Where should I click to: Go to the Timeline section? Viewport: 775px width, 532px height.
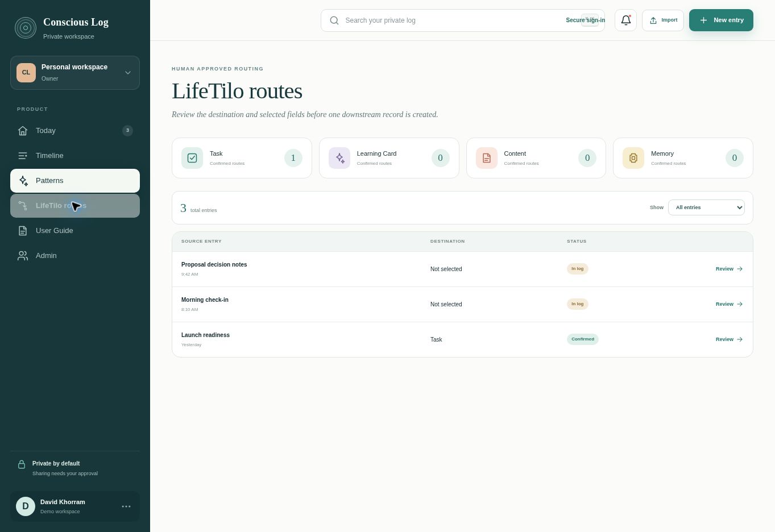tap(75, 156)
